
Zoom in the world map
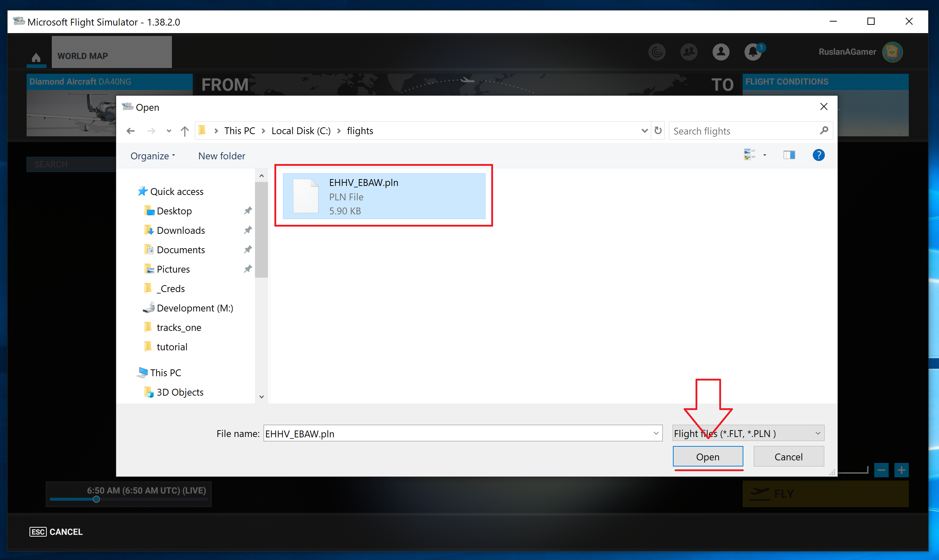[x=901, y=470]
